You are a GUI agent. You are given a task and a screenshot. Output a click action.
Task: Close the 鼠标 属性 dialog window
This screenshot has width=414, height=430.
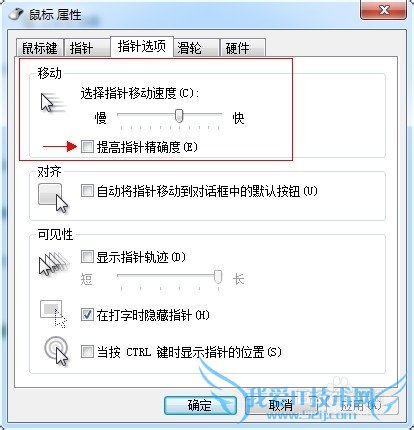pyautogui.click(x=384, y=10)
